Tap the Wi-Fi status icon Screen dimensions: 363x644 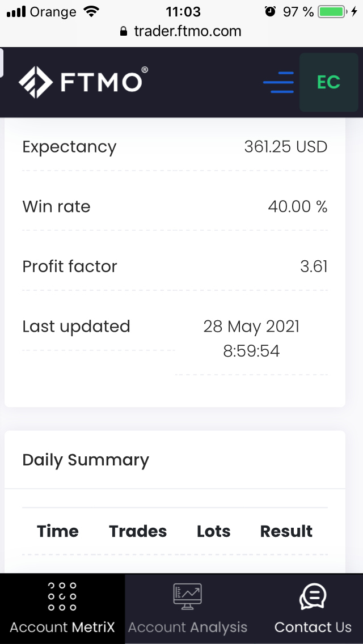(x=91, y=12)
